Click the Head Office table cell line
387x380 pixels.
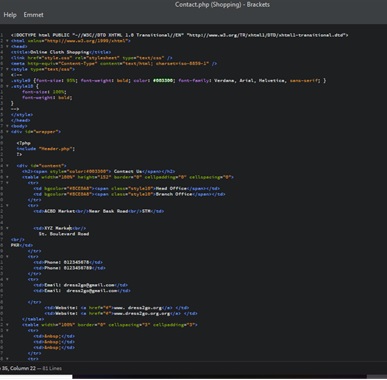[127, 188]
